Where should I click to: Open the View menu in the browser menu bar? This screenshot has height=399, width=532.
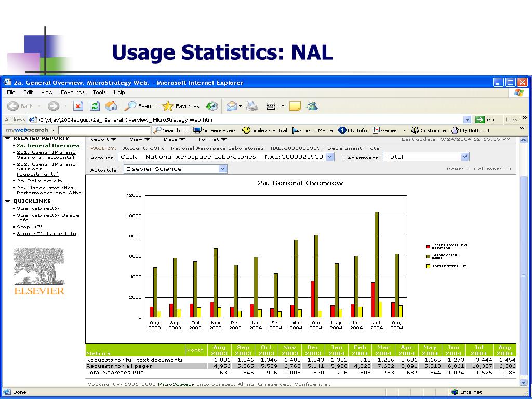point(47,92)
